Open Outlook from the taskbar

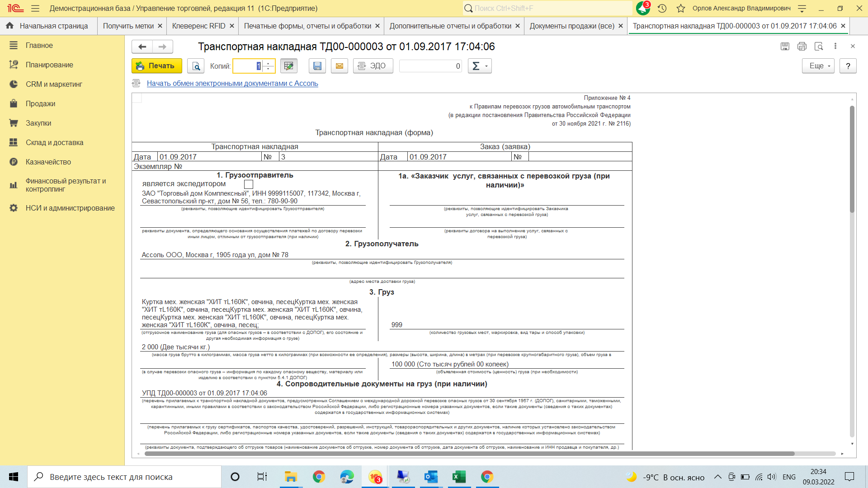tap(431, 477)
